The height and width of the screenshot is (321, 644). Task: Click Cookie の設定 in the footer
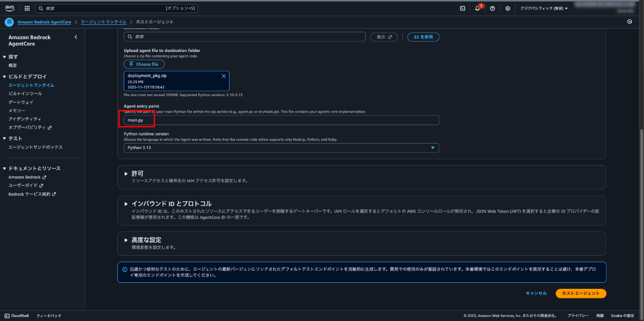622,316
